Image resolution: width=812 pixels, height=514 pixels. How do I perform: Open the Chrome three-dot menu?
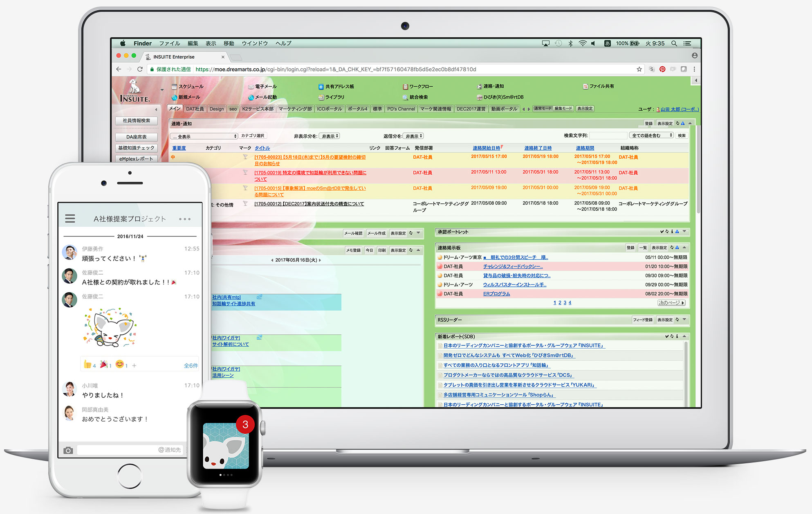click(694, 69)
